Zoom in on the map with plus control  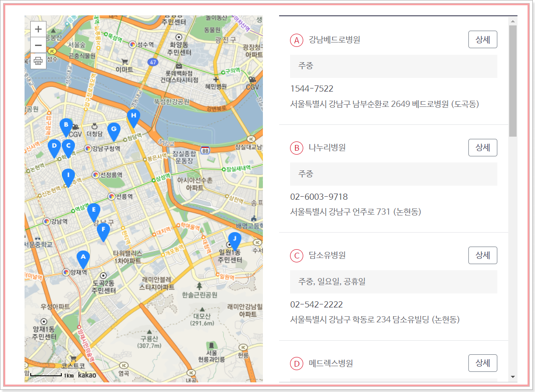[38, 29]
